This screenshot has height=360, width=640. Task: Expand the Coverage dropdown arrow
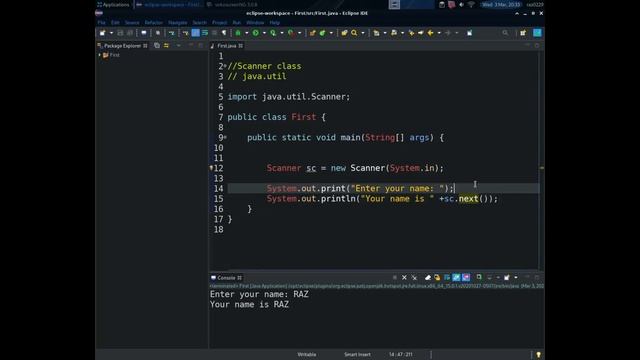[x=282, y=33]
